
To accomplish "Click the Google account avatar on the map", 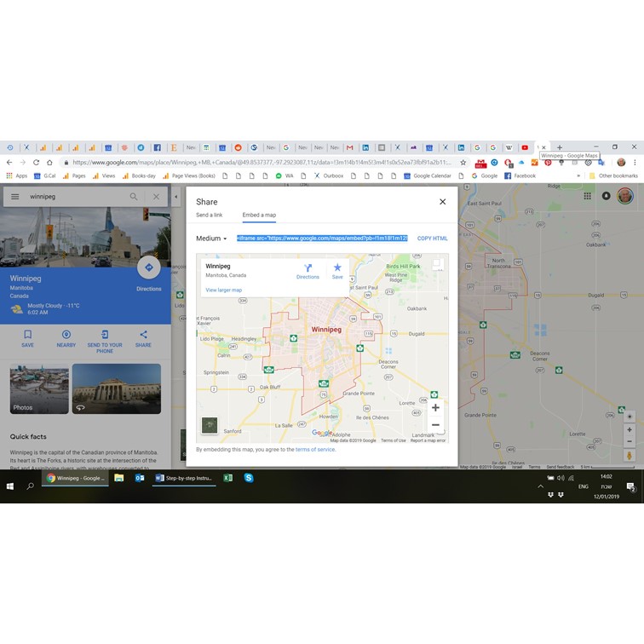I will point(624,196).
